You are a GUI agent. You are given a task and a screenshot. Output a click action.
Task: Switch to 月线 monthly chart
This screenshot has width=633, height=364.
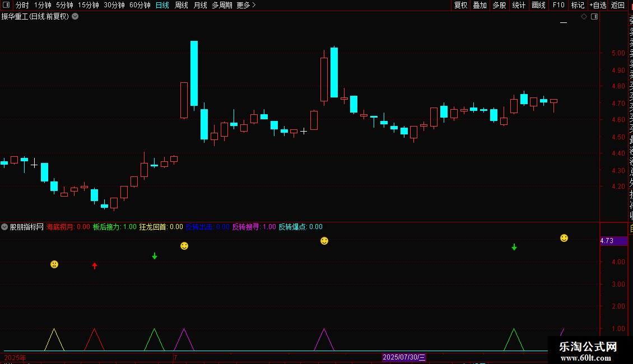tap(200, 5)
